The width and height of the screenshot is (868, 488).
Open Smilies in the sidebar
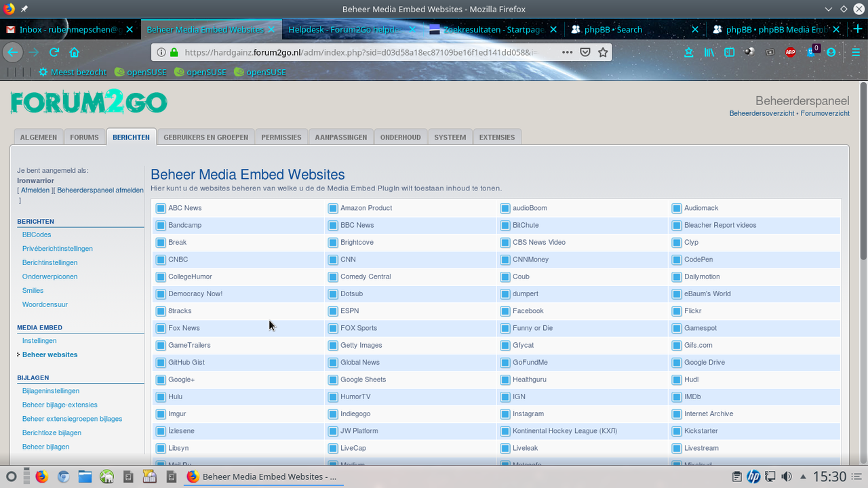pos(33,290)
